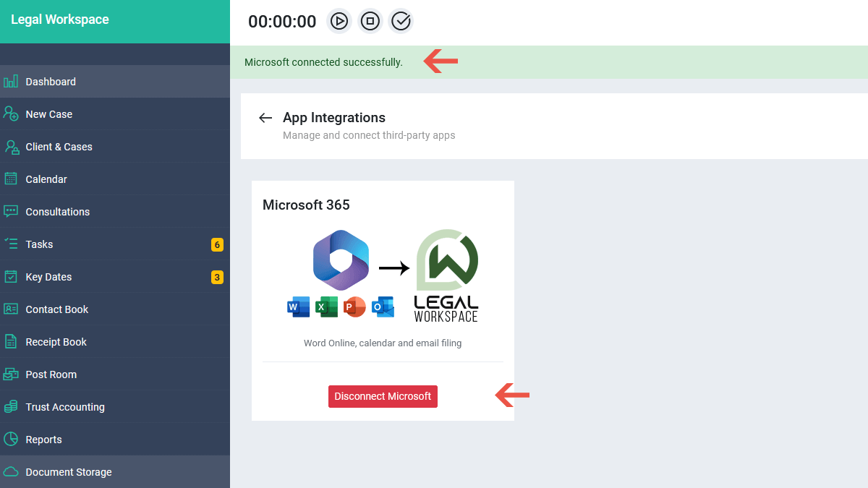Click the Dashboard bar chart icon

pos(11,82)
